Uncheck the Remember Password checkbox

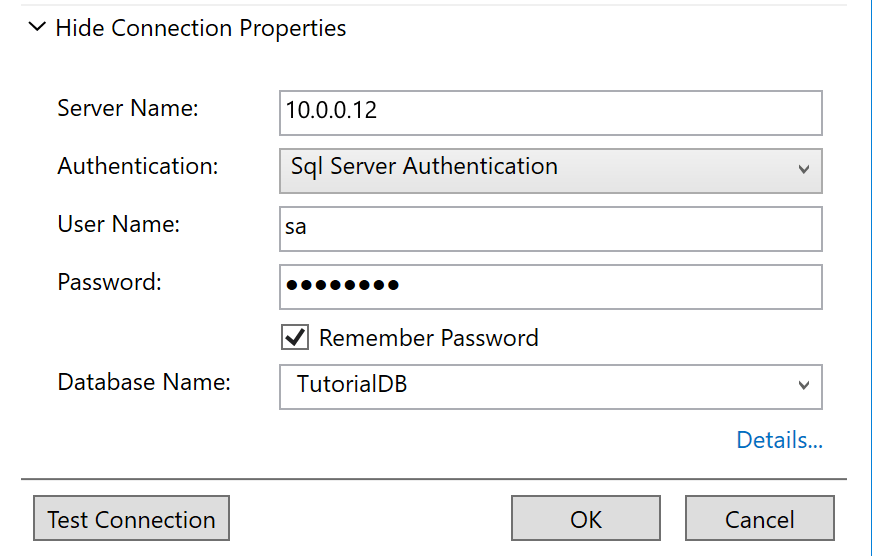point(295,338)
